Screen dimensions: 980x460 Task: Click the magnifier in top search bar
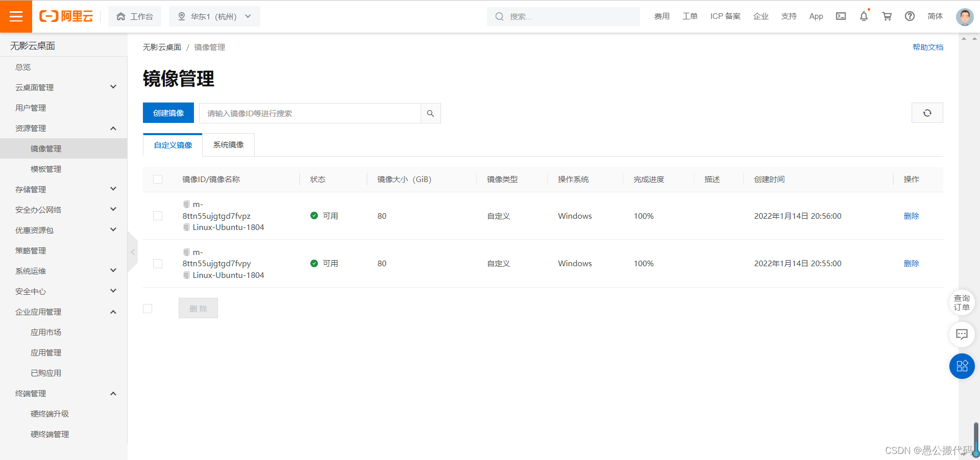[499, 16]
